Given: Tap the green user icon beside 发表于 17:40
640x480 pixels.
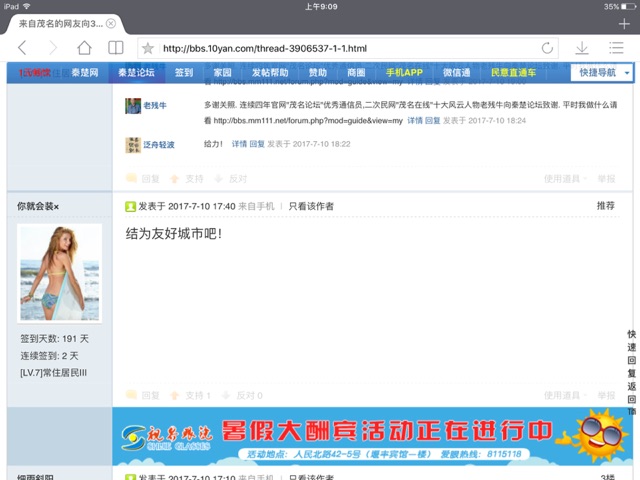Looking at the screenshot, I should (130, 207).
